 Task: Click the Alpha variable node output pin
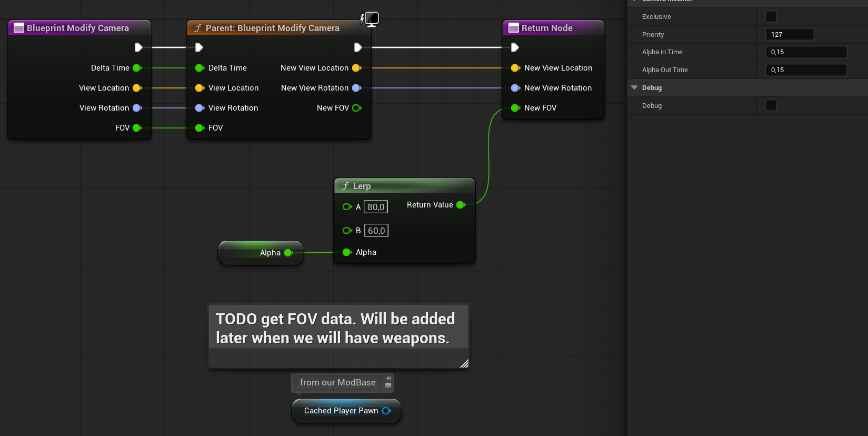[x=288, y=253]
